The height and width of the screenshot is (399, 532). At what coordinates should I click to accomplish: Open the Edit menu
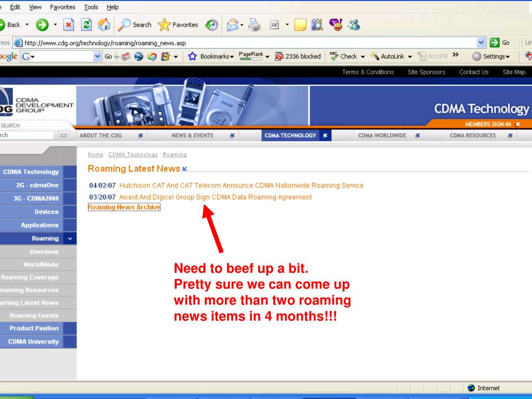click(x=15, y=7)
